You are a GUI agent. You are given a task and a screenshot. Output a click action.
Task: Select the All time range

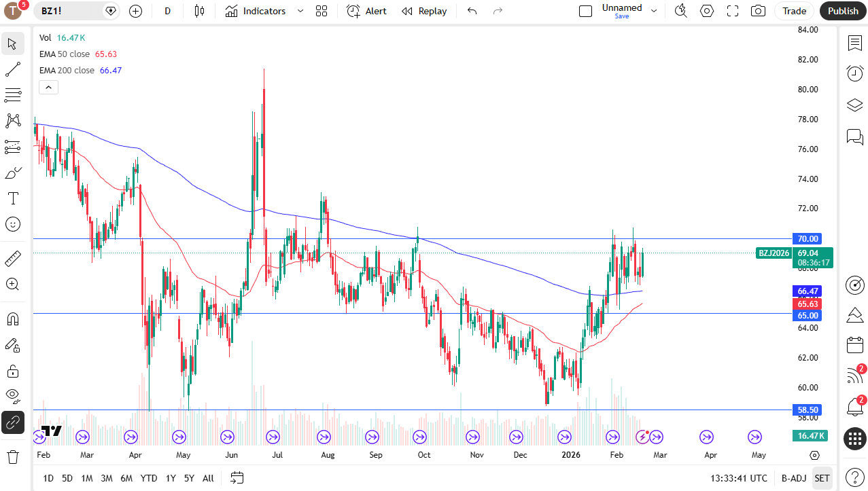pos(208,478)
